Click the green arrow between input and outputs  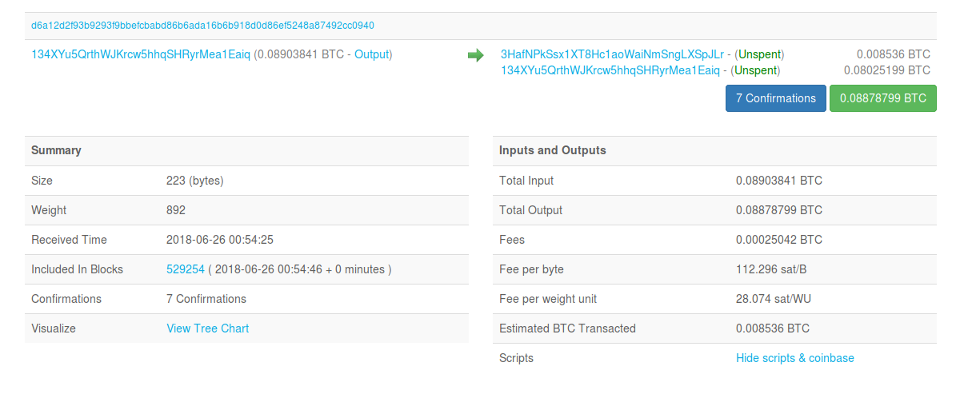(x=475, y=55)
